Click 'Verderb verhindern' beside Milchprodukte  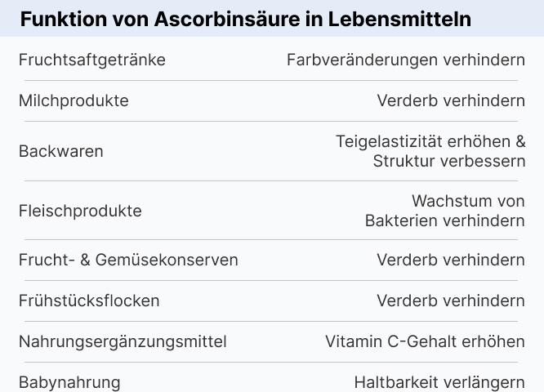click(451, 101)
